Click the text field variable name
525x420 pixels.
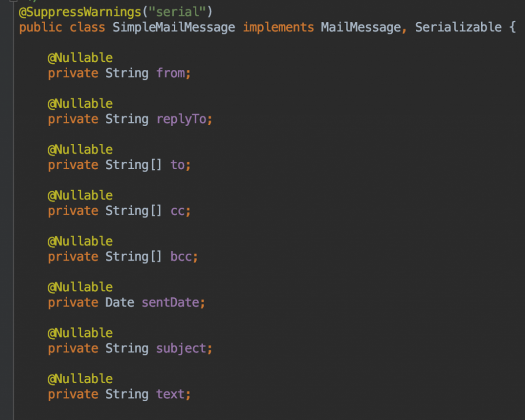[170, 394]
